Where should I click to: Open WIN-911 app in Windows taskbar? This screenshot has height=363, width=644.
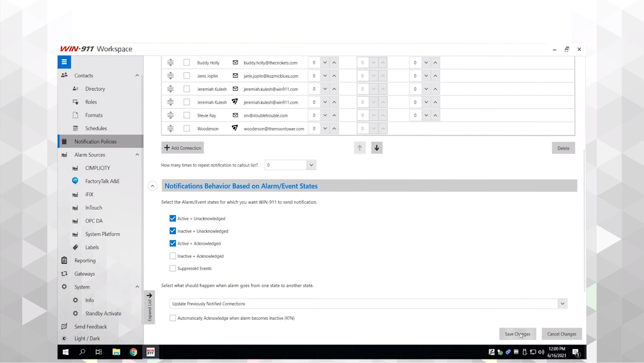point(150,352)
